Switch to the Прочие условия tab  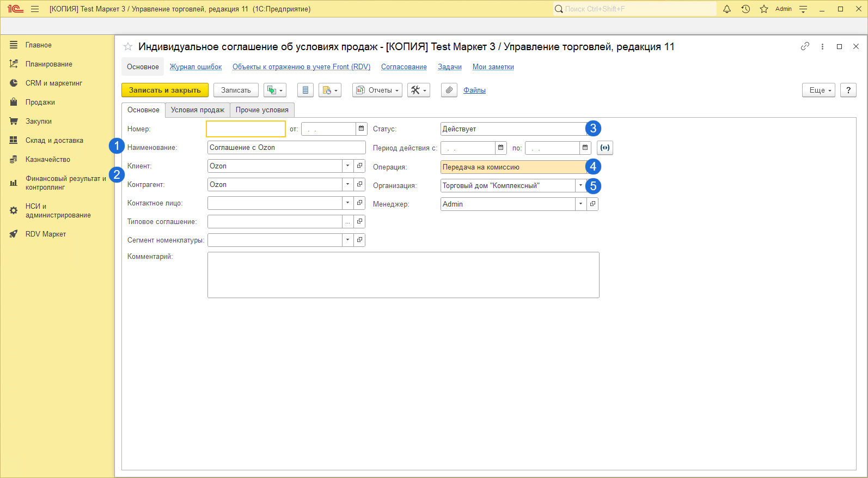point(262,110)
